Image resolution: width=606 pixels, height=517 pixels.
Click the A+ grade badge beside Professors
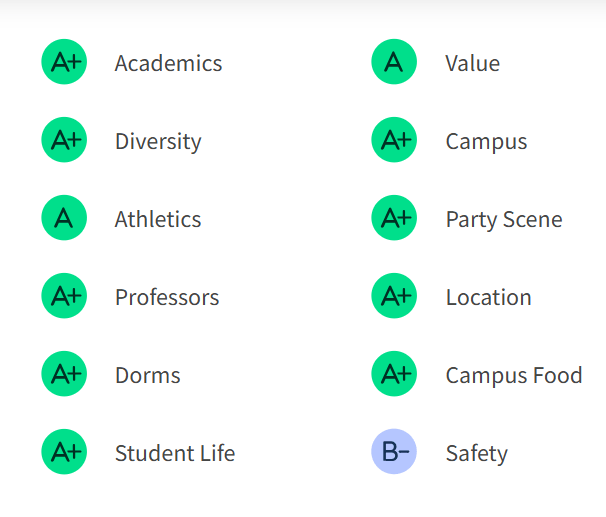[x=64, y=297]
